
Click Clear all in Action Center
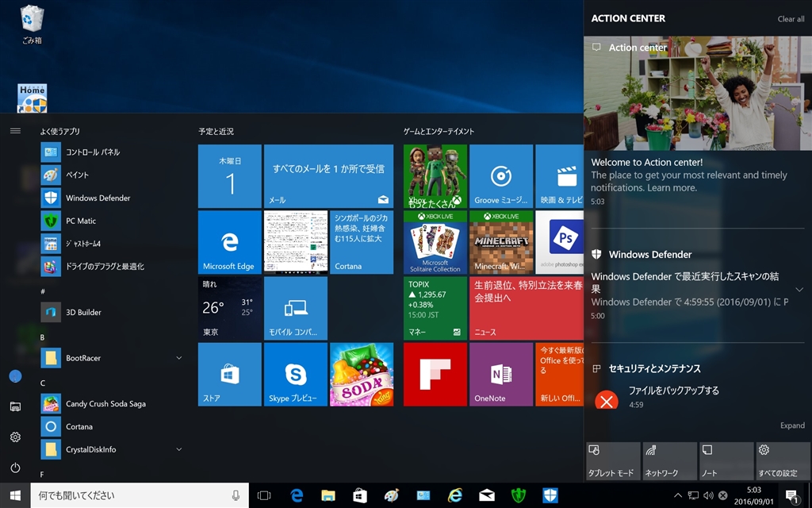(791, 19)
